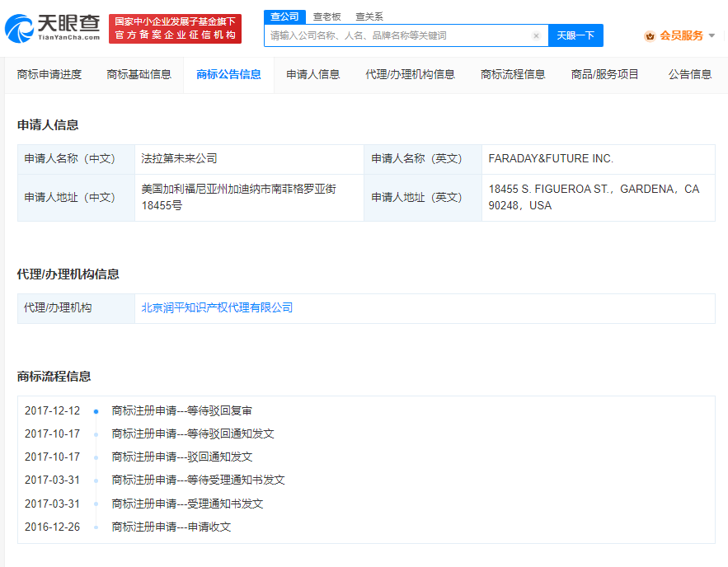
Task: Click the member crown icon
Action: coord(650,35)
